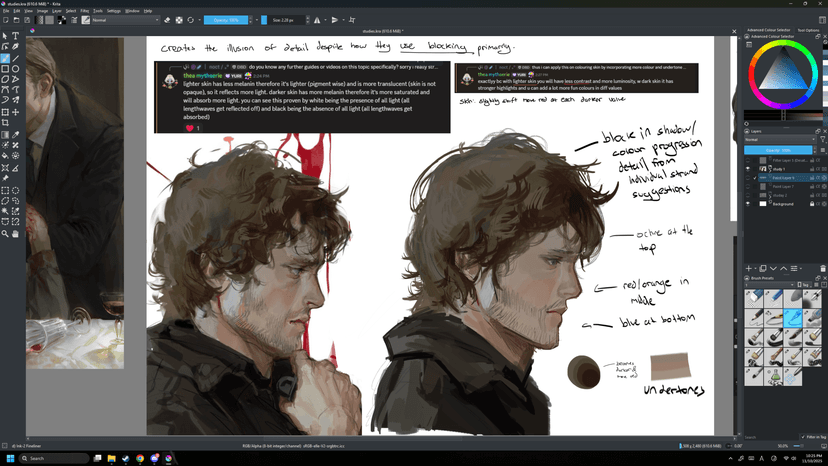Open the Filter menu
The width and height of the screenshot is (828, 466).
[85, 11]
